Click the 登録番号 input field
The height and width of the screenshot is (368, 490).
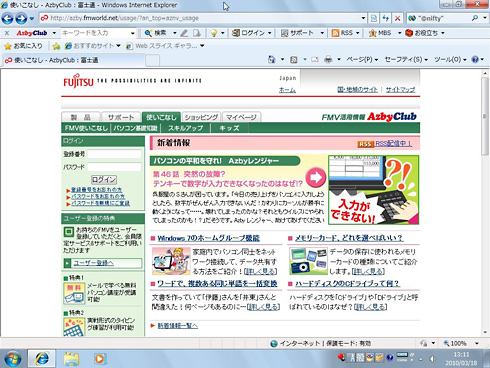pos(114,154)
